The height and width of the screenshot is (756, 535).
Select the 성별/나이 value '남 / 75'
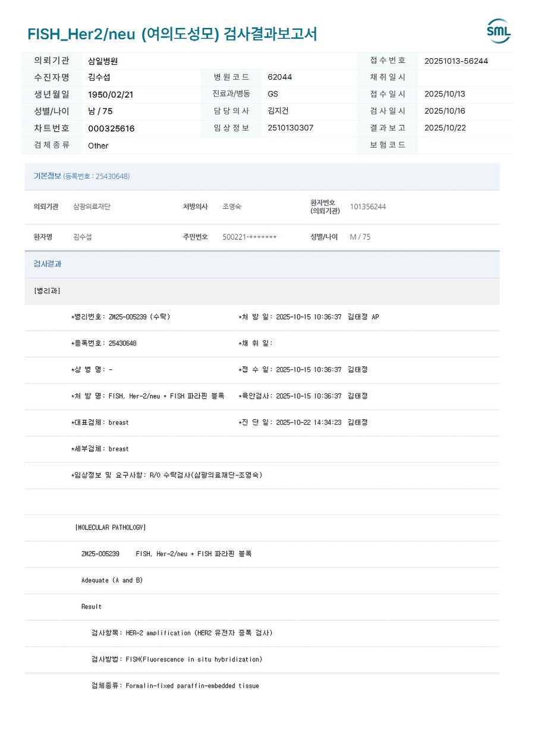pos(100,111)
